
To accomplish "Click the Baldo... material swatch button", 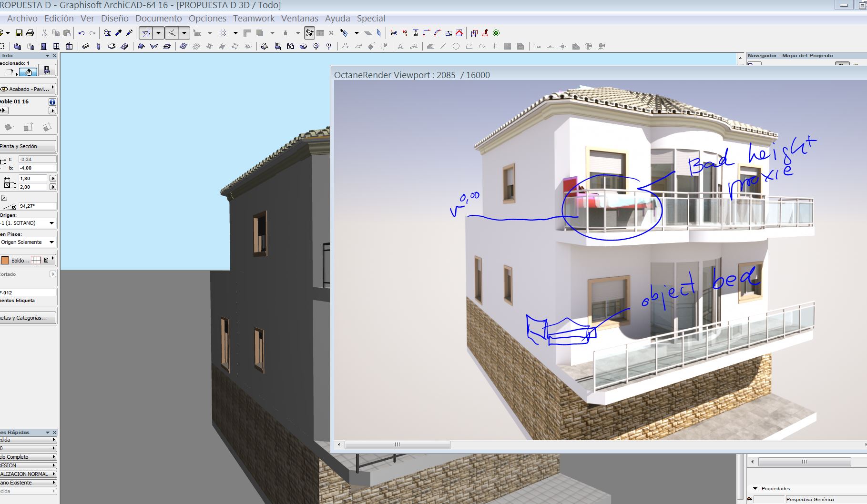I will [x=28, y=260].
